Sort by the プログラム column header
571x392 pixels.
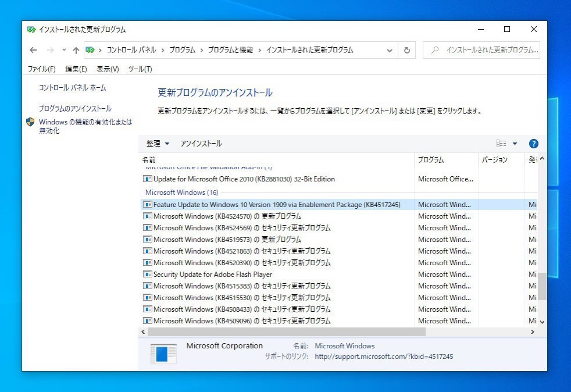coord(446,159)
